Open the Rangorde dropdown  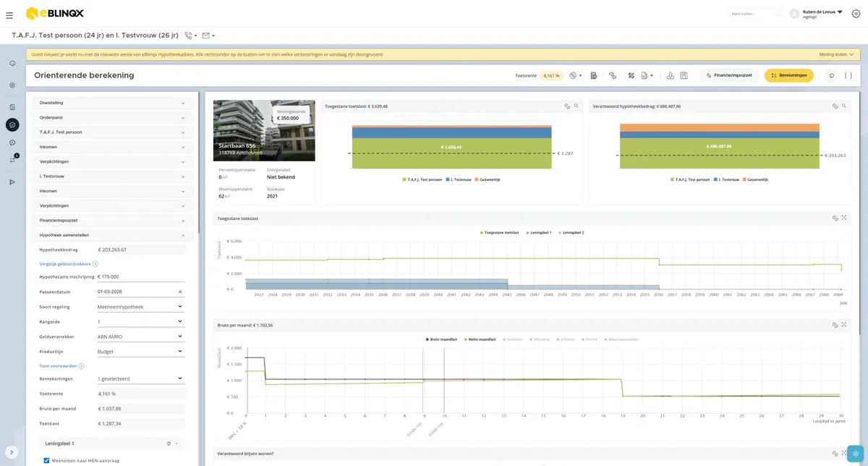coord(140,321)
